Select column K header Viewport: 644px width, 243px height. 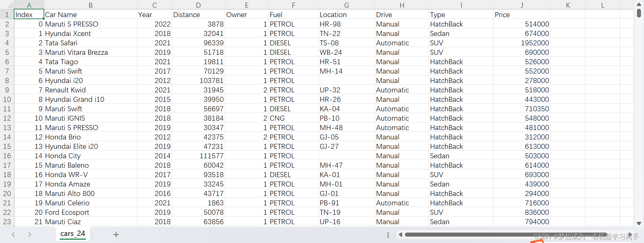point(568,5)
